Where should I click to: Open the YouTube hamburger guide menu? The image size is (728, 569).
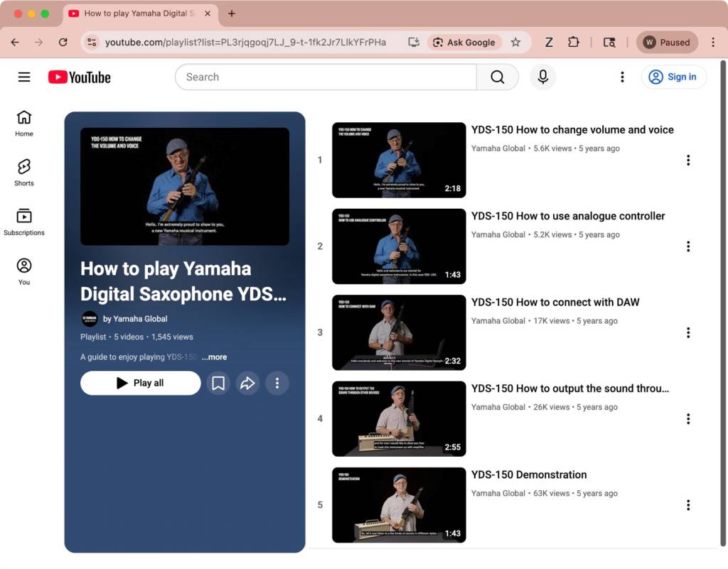click(x=24, y=77)
